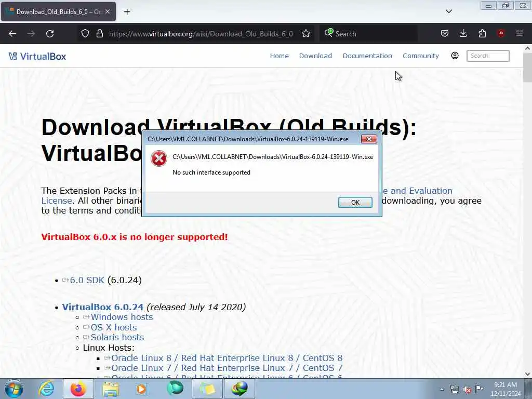This screenshot has height=399, width=532.
Task: Open Oracle Linux 8 / CentOS 8 link
Action: tap(227, 358)
